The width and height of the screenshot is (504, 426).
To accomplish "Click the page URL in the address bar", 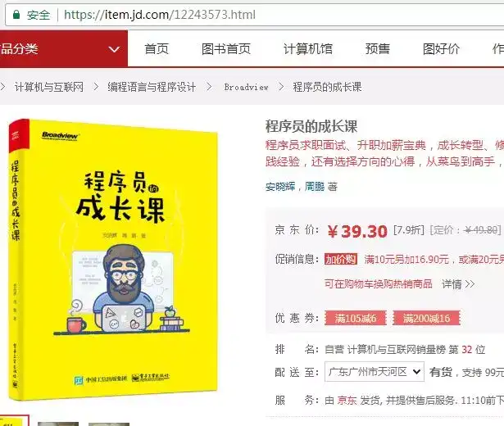I will point(160,15).
